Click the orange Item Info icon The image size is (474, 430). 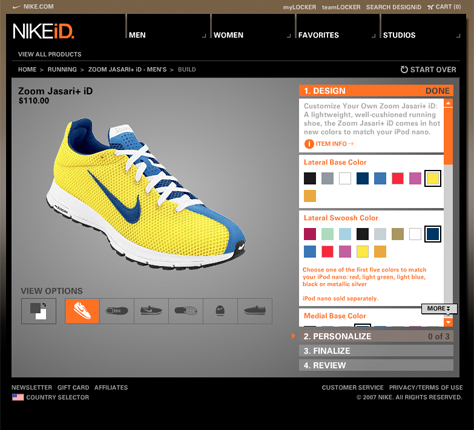click(x=309, y=144)
